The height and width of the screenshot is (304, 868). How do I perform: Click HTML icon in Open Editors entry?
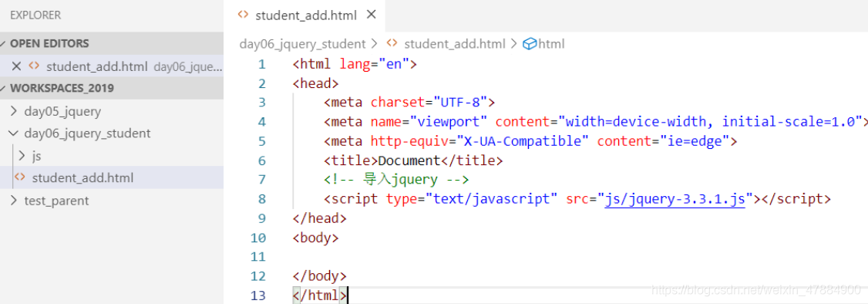tap(35, 66)
